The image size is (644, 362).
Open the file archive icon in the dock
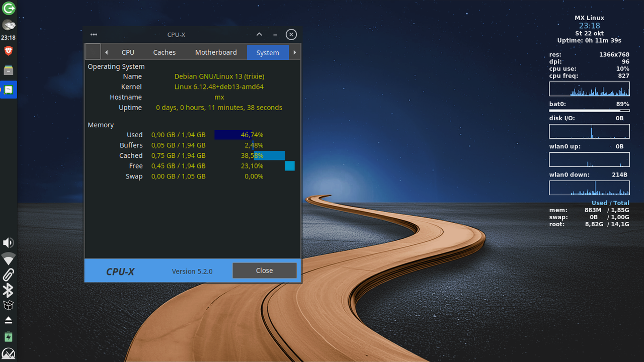[x=8, y=70]
